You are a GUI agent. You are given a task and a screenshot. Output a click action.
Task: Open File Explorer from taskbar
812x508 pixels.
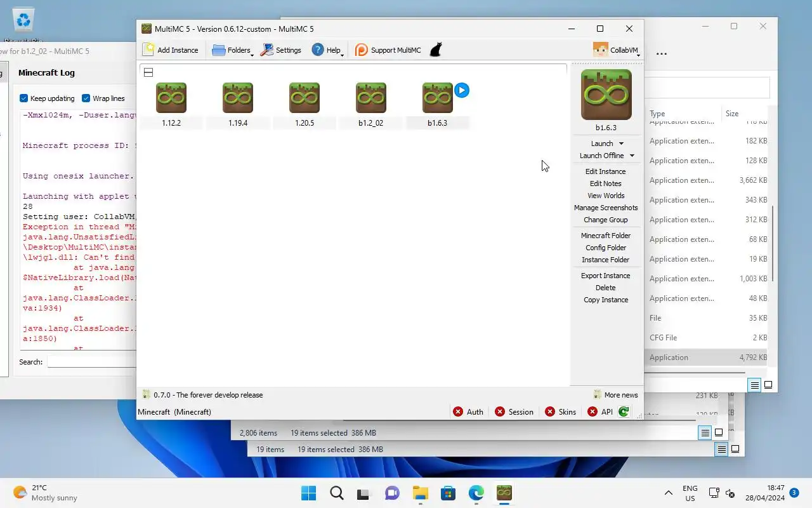coord(420,493)
